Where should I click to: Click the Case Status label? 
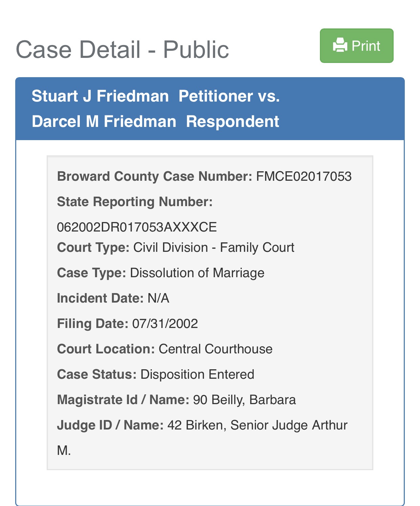click(96, 374)
